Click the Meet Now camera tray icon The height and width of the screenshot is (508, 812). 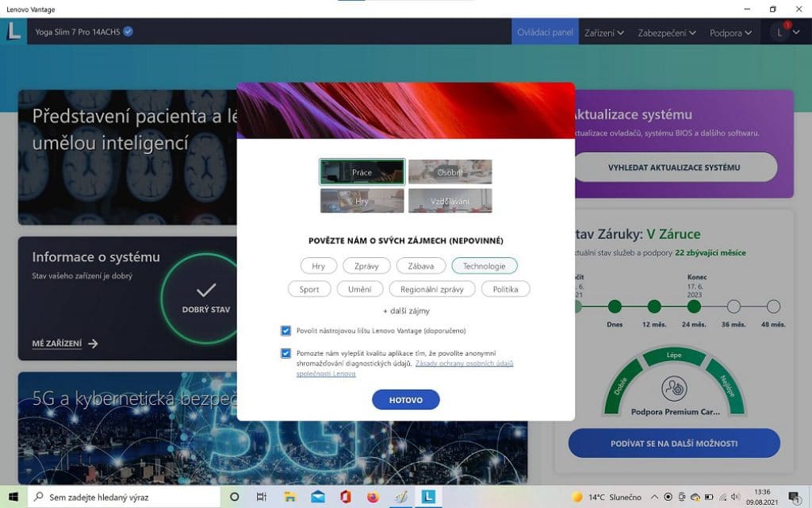682,497
